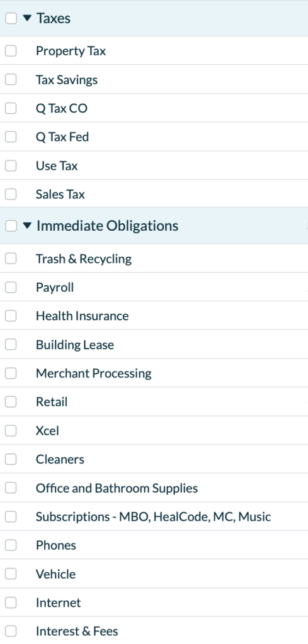Select Merchant Processing category
Viewport: 308px width, 644px height.
click(x=94, y=374)
